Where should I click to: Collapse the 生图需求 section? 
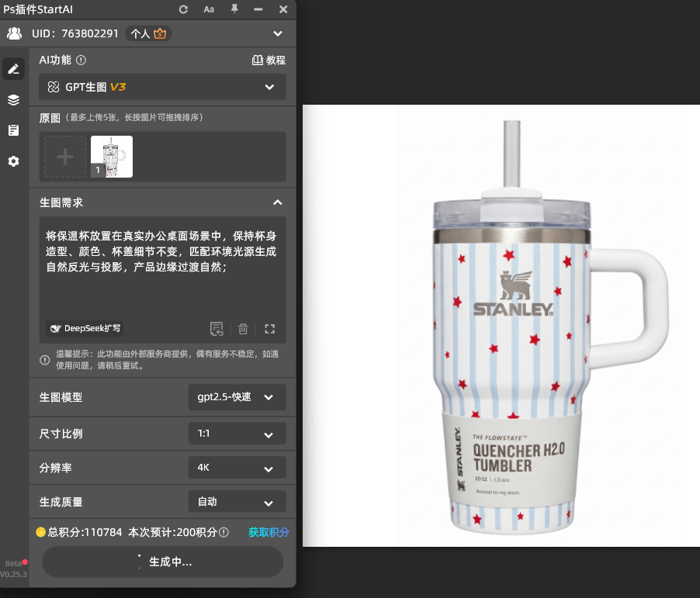[x=278, y=202]
